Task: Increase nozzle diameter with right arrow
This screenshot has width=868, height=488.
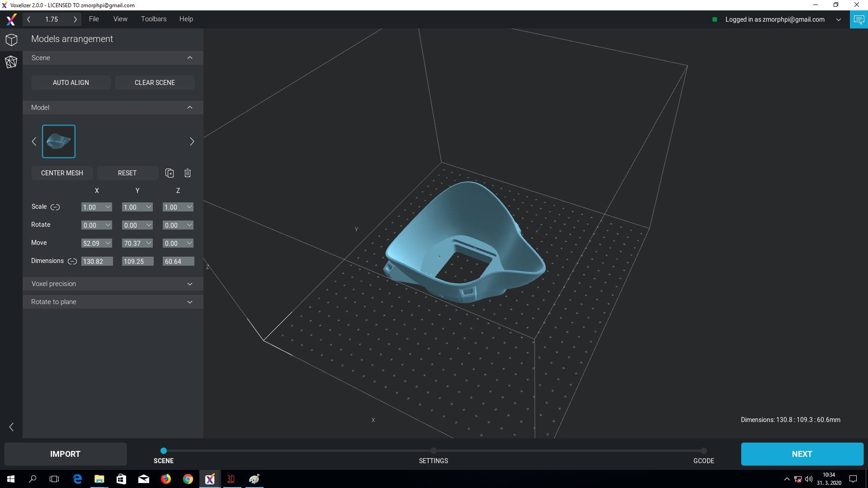Action: click(x=75, y=19)
